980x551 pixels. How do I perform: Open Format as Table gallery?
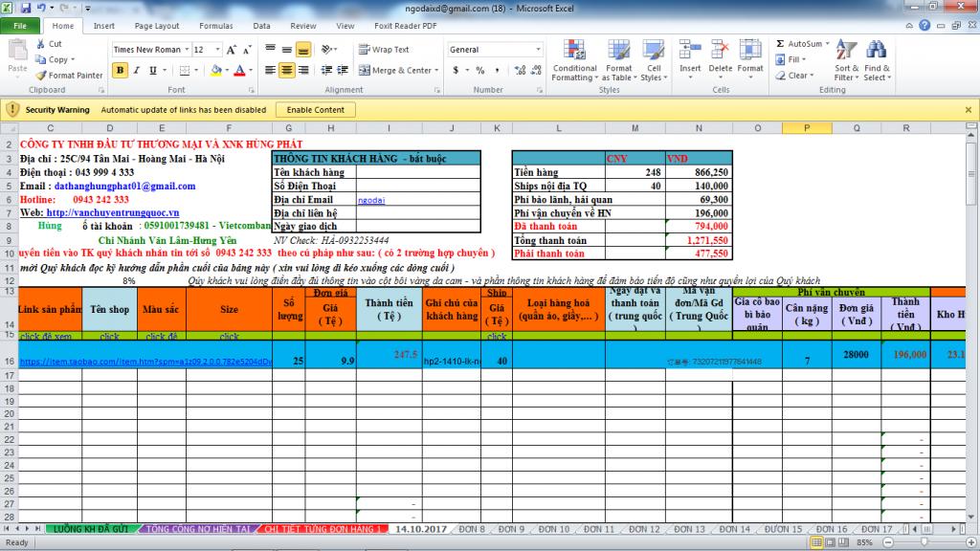619,60
